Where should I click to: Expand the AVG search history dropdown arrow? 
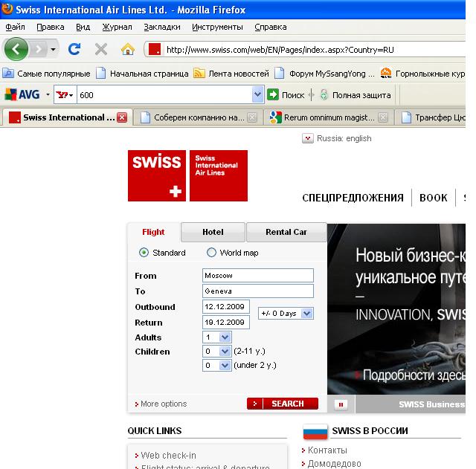(257, 94)
